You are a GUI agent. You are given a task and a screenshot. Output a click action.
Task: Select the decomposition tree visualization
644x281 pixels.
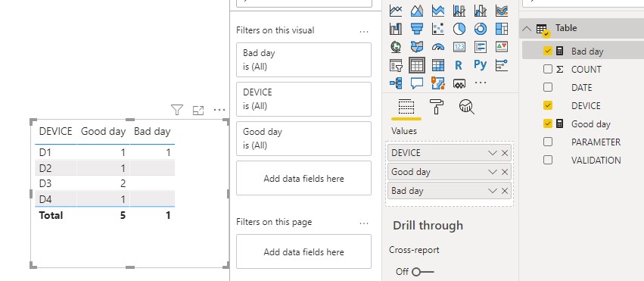click(396, 83)
